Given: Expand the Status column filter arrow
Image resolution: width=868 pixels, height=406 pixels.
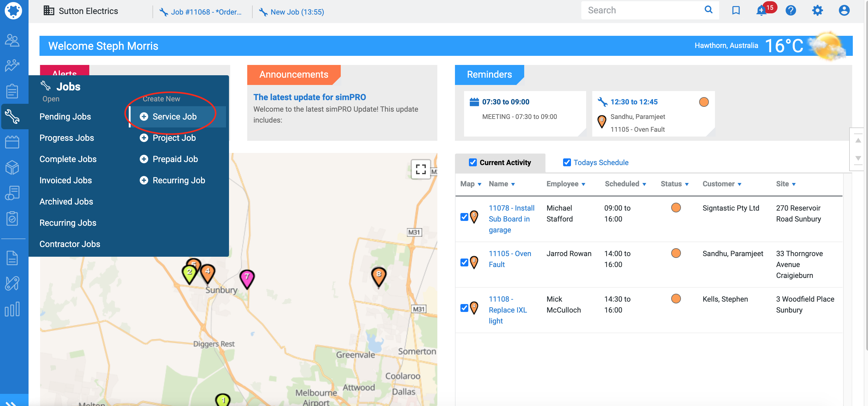Looking at the screenshot, I should [x=686, y=184].
